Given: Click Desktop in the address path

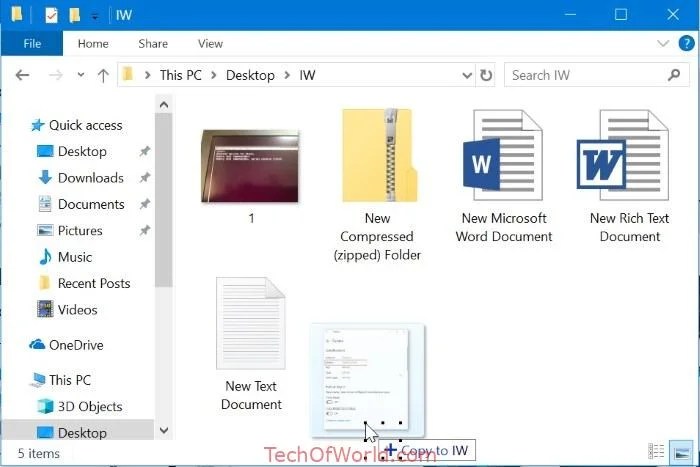Looking at the screenshot, I should [x=250, y=75].
